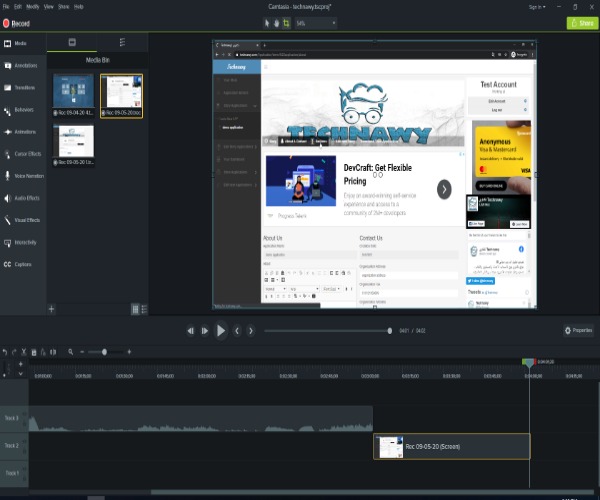Add a new track with plus icon
The width and height of the screenshot is (600, 500).
tap(21, 364)
